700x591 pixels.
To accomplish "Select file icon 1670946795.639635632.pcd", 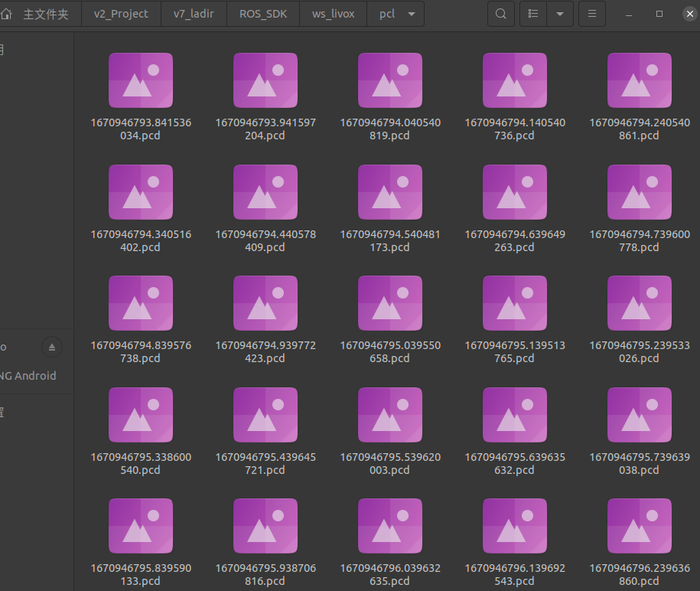I will point(515,415).
